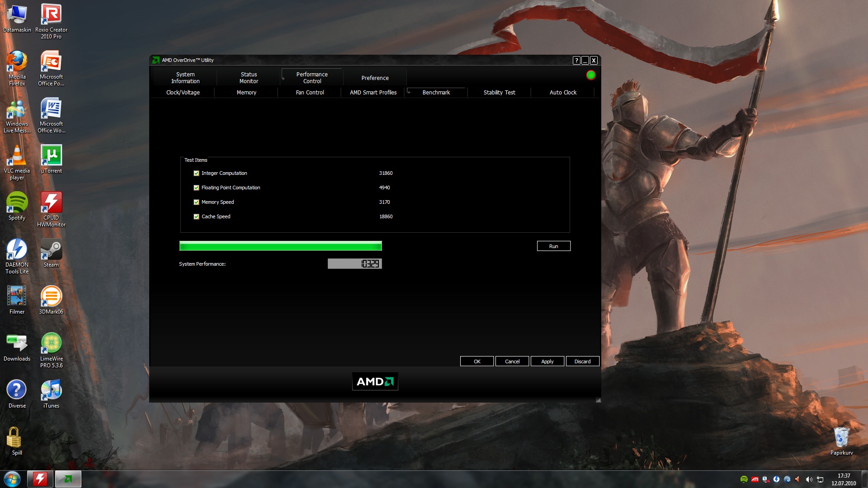Launch VLC media player shortcut

(17, 162)
